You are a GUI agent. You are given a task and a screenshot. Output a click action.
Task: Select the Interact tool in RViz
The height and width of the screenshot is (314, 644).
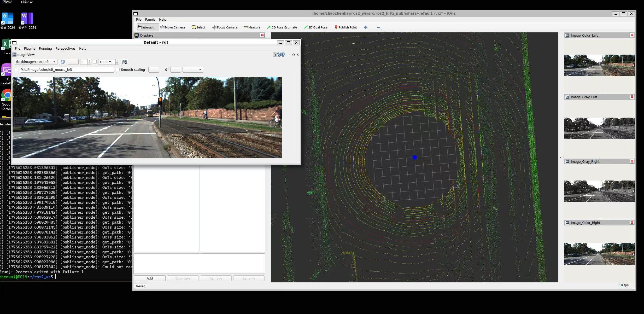(x=148, y=27)
